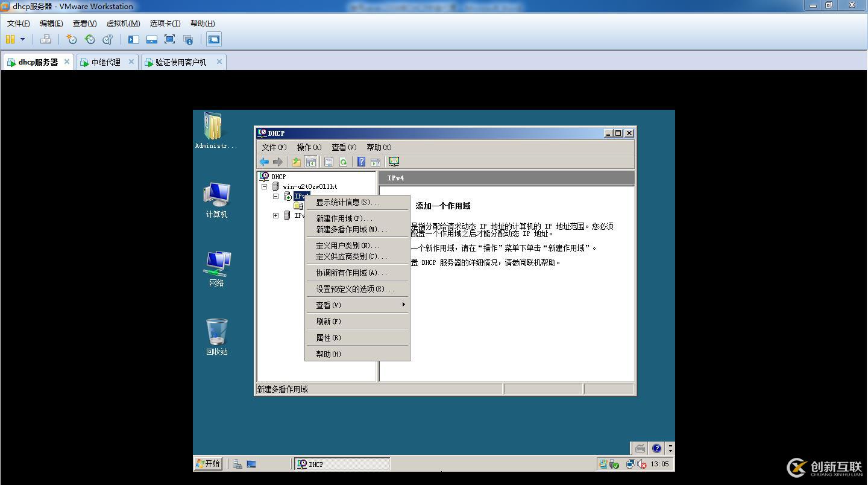Screen dimensions: 868x485
Task: Choose 刷新(F) from context menu
Action: click(x=357, y=322)
